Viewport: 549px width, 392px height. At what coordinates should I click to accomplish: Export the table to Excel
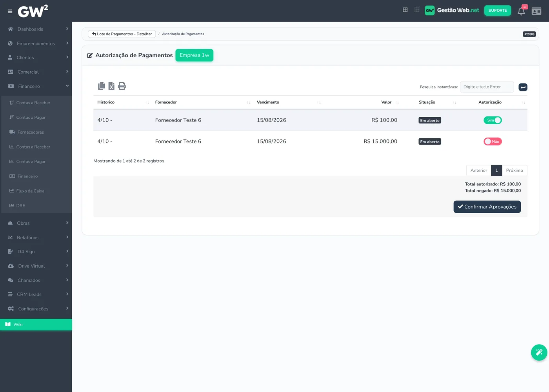111,86
